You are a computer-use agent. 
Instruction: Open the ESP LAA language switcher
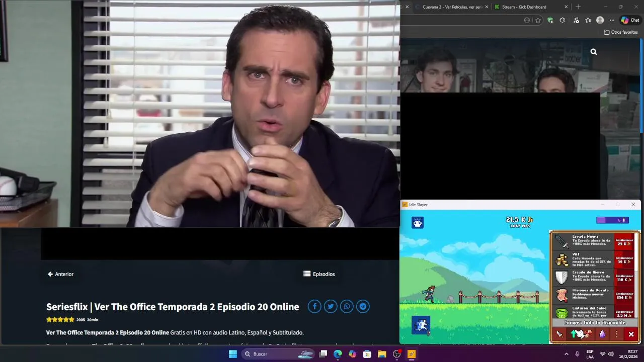pyautogui.click(x=590, y=354)
